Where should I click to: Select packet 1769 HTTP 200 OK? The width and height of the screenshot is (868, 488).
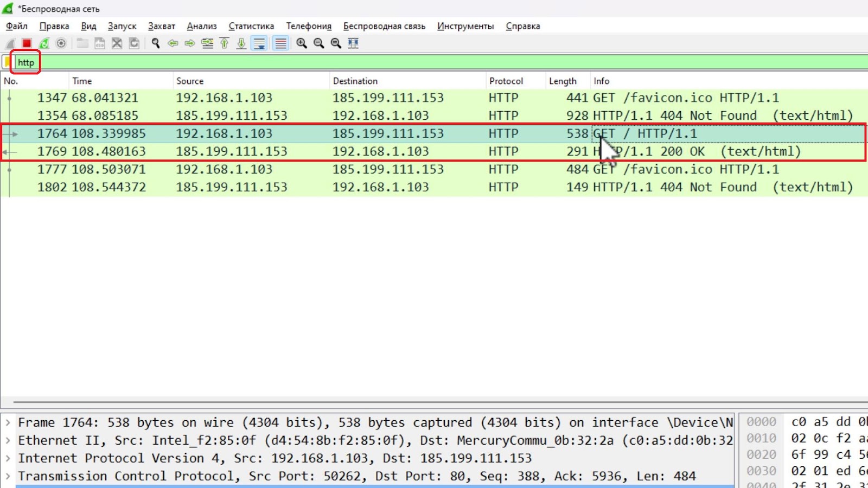pos(434,151)
